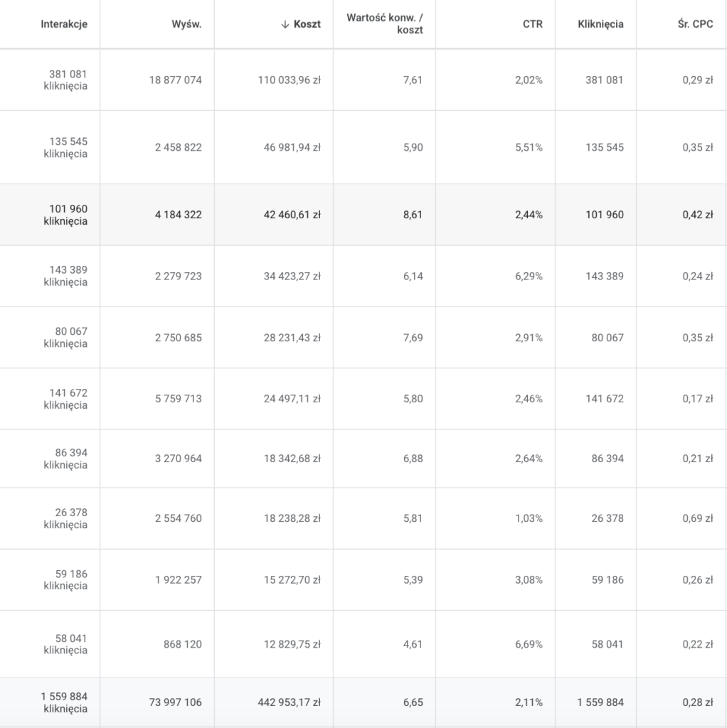This screenshot has width=727, height=728.
Task: Click the total CTR 2,11% cell
Action: 529,702
